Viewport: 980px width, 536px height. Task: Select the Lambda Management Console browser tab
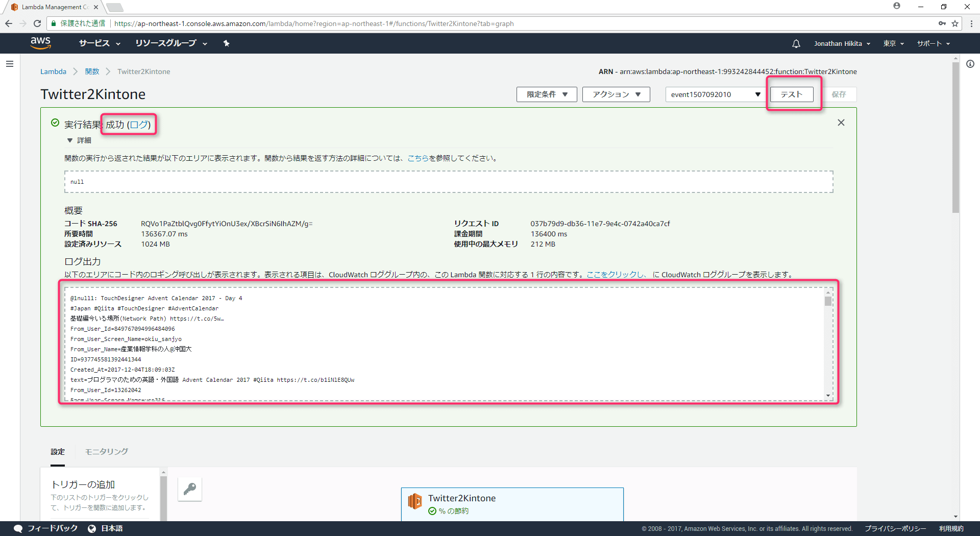55,7
